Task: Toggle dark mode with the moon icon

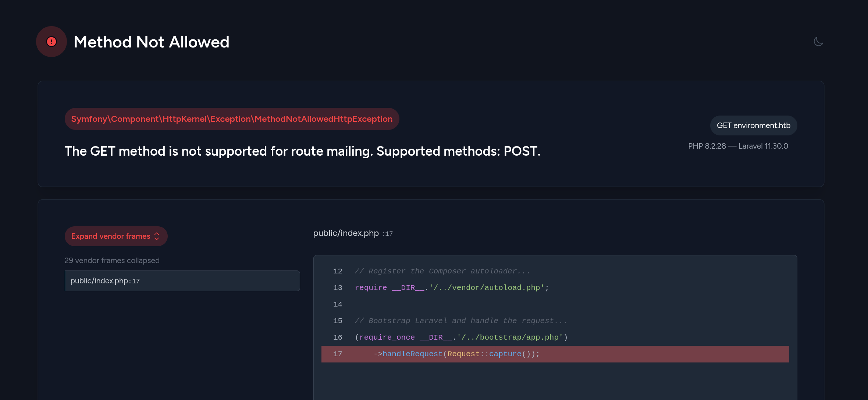Action: pyautogui.click(x=818, y=42)
